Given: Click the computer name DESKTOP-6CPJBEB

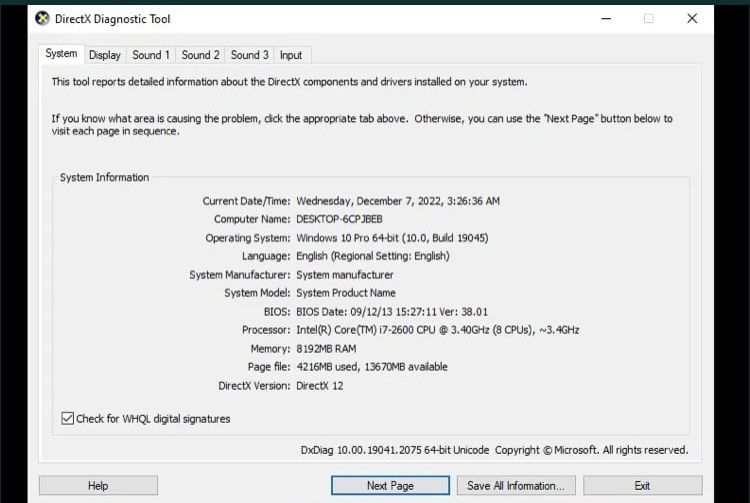Looking at the screenshot, I should 339,219.
